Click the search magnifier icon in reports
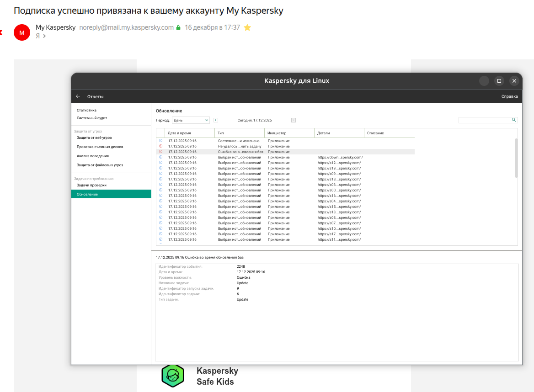The image size is (534, 392). click(514, 120)
